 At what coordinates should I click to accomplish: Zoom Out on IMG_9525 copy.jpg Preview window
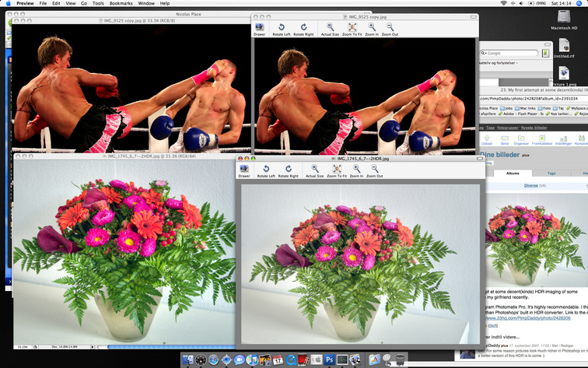390,30
